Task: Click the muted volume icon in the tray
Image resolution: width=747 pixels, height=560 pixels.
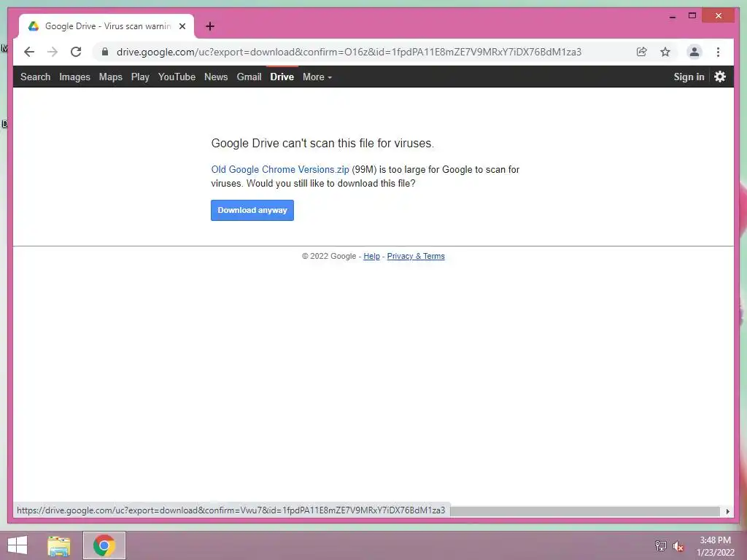Action: click(x=678, y=546)
